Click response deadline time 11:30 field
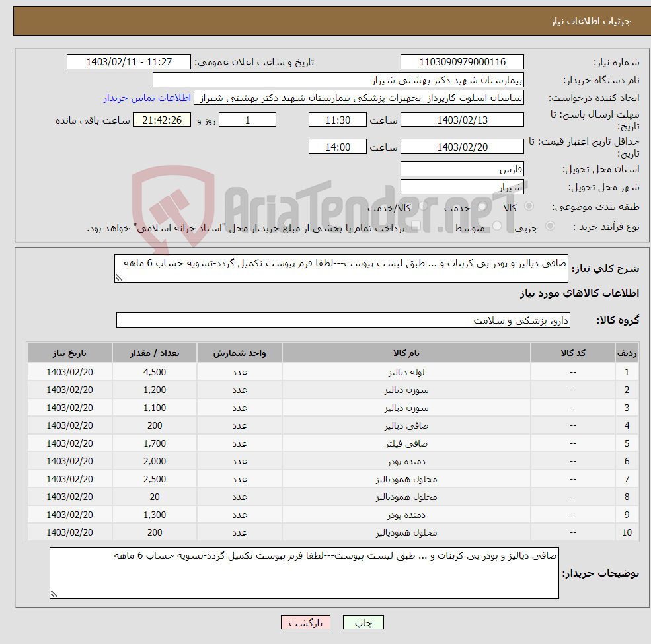 coord(338,120)
